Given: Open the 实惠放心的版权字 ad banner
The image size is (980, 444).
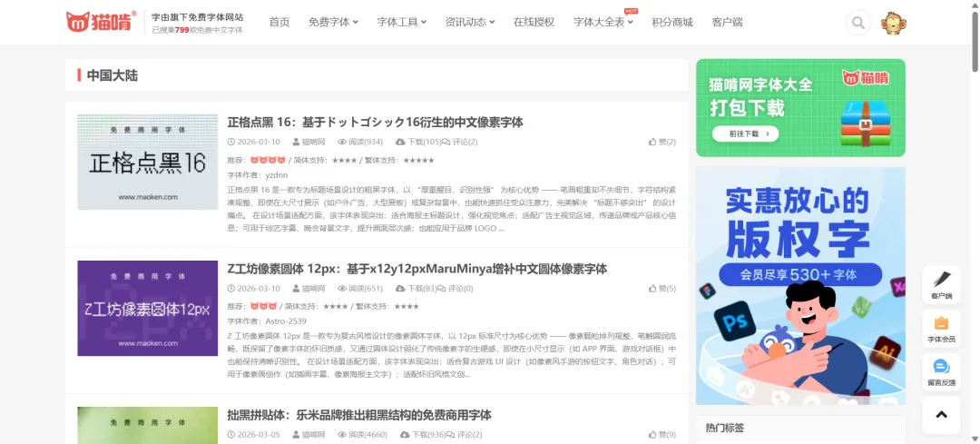Looking at the screenshot, I should pos(800,285).
